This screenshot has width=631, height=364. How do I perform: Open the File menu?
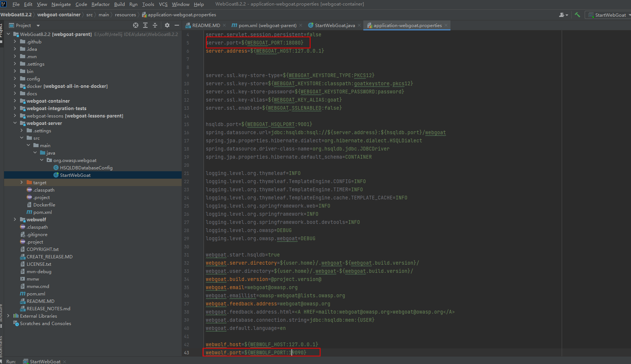click(16, 4)
